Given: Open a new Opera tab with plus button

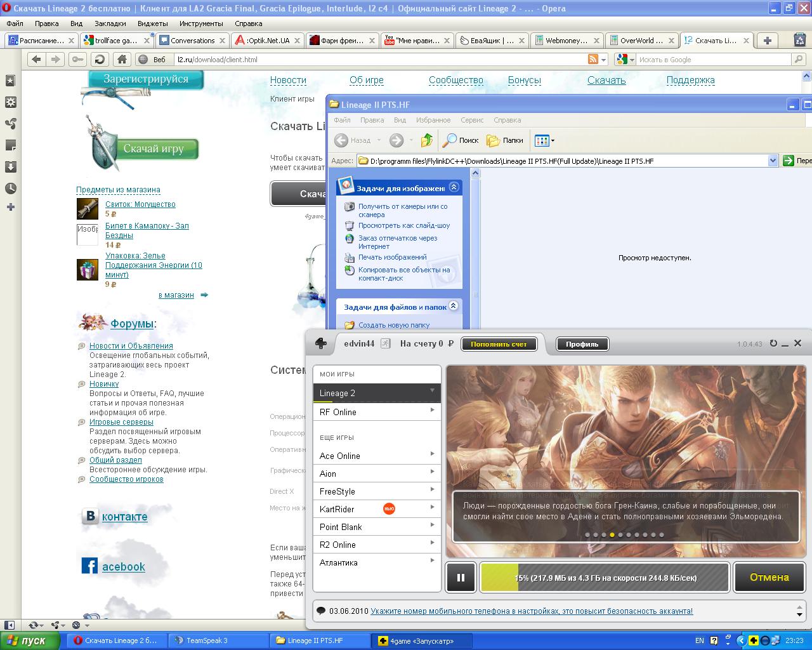Looking at the screenshot, I should coord(768,40).
